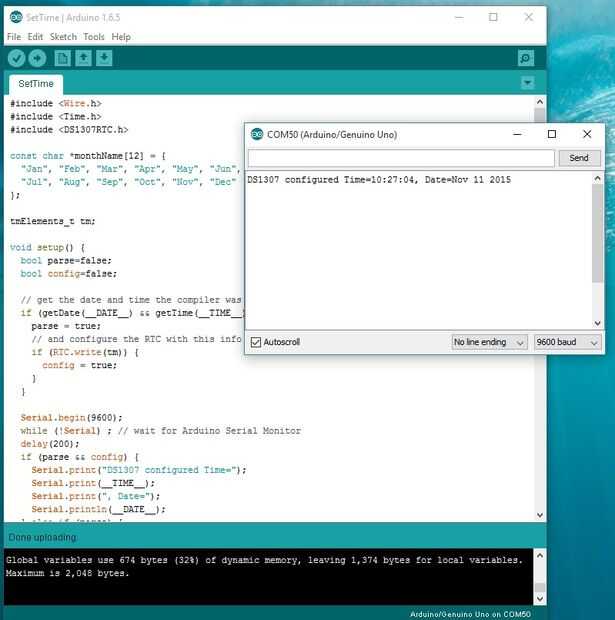Click the console output scroll-down arrow

click(x=539, y=599)
